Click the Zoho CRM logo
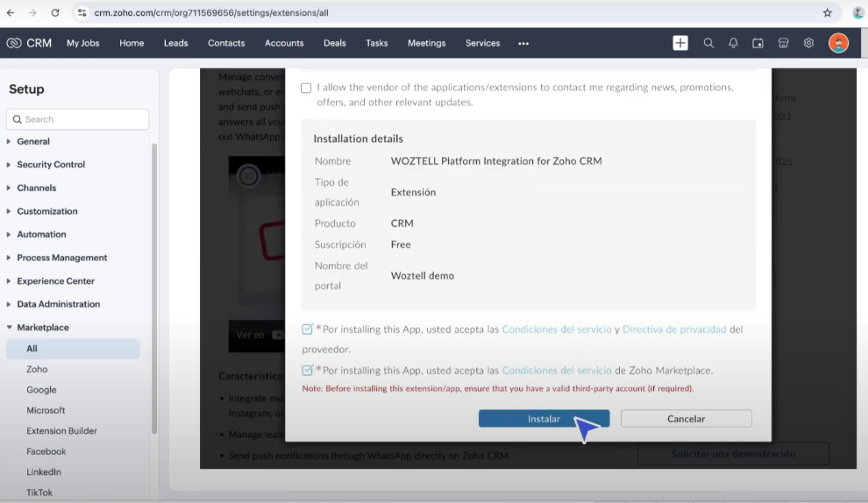Viewport: 868px width, 503px height. (29, 43)
